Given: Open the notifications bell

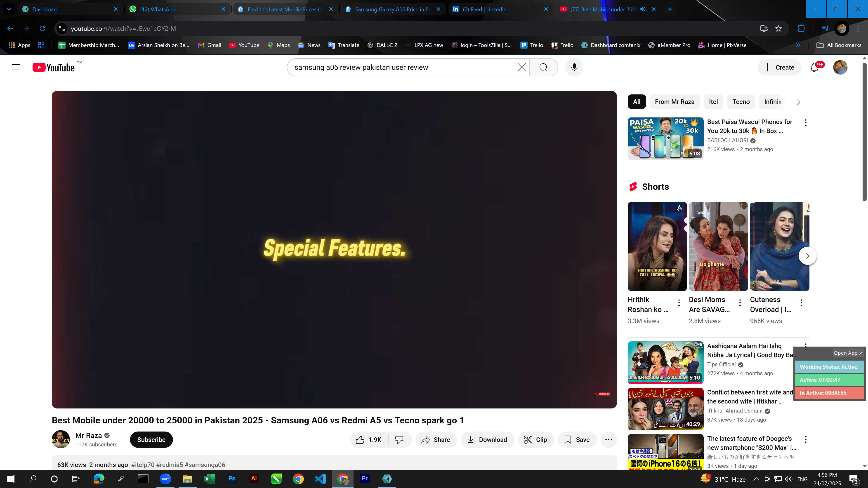Looking at the screenshot, I should (x=814, y=67).
